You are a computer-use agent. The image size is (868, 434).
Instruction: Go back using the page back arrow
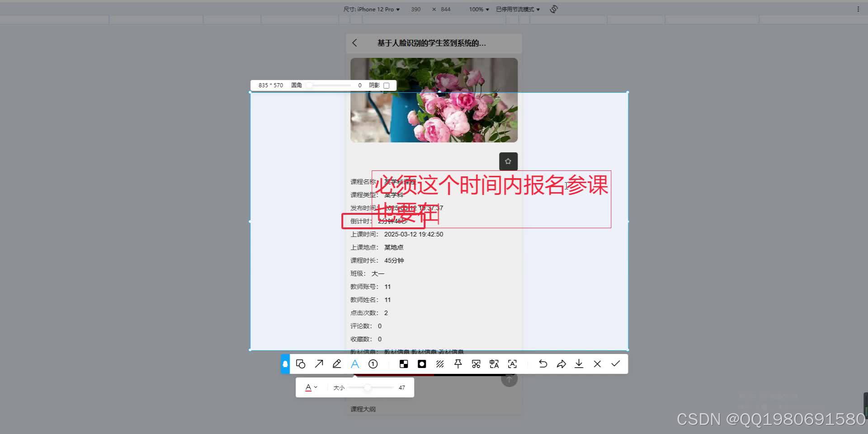355,43
